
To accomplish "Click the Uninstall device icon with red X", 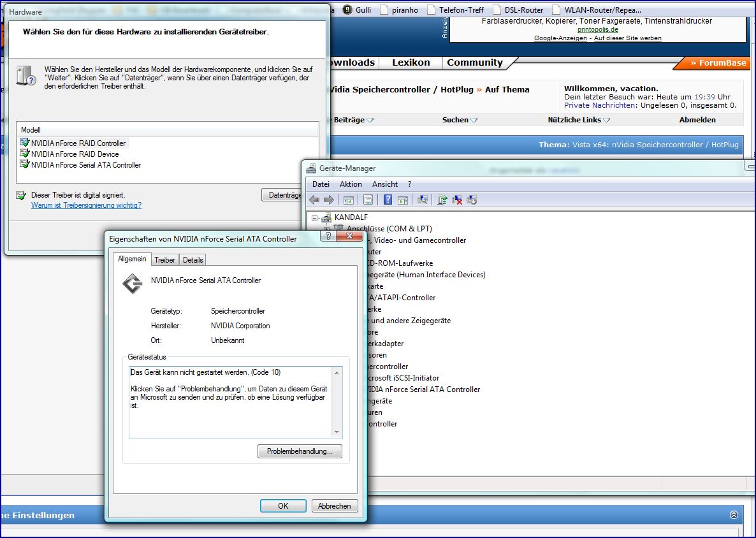I will coord(457,200).
